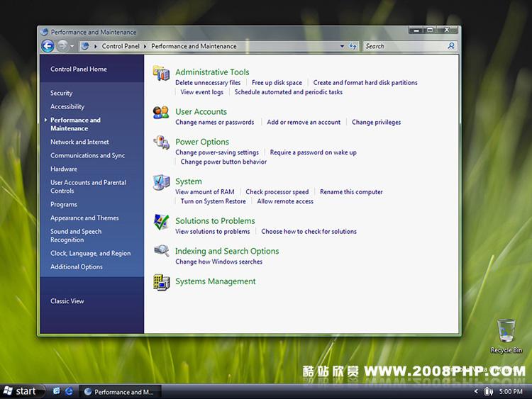Click the Indexing and Search Options icon
This screenshot has width=532, height=399.
162,251
